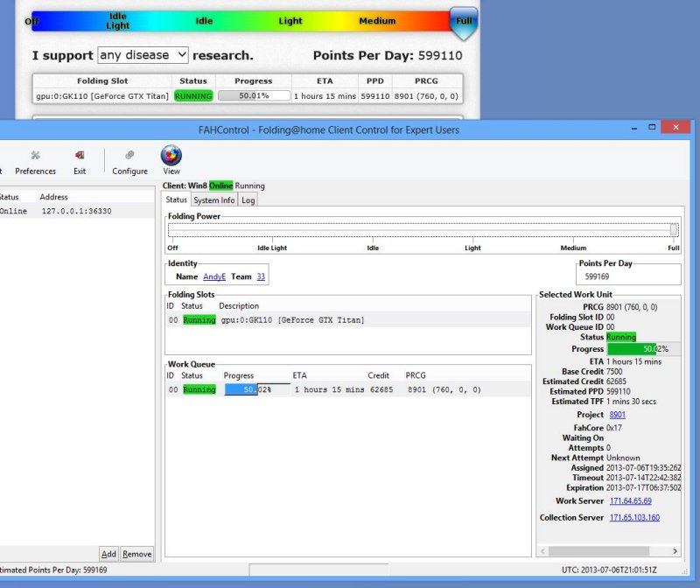
Task: Click the Estimated TPF value 1 mins 30 secs
Action: (631, 402)
